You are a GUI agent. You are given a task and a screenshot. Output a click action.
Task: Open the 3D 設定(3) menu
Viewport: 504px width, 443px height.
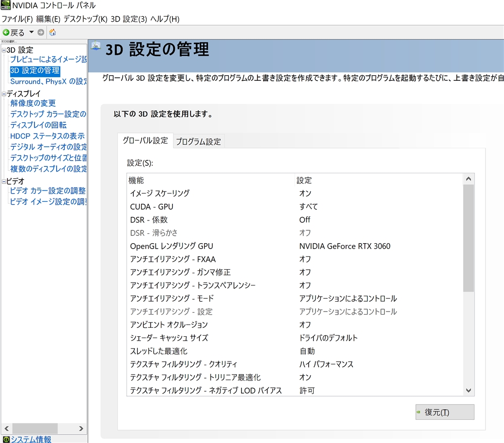129,19
